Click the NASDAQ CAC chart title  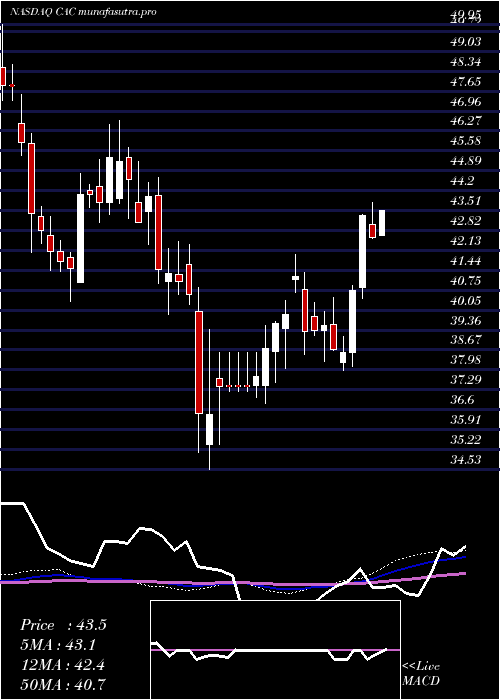pyautogui.click(x=83, y=12)
